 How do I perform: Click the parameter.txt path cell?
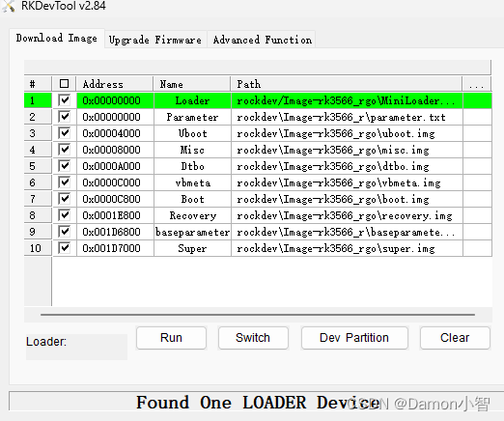pyautogui.click(x=347, y=117)
